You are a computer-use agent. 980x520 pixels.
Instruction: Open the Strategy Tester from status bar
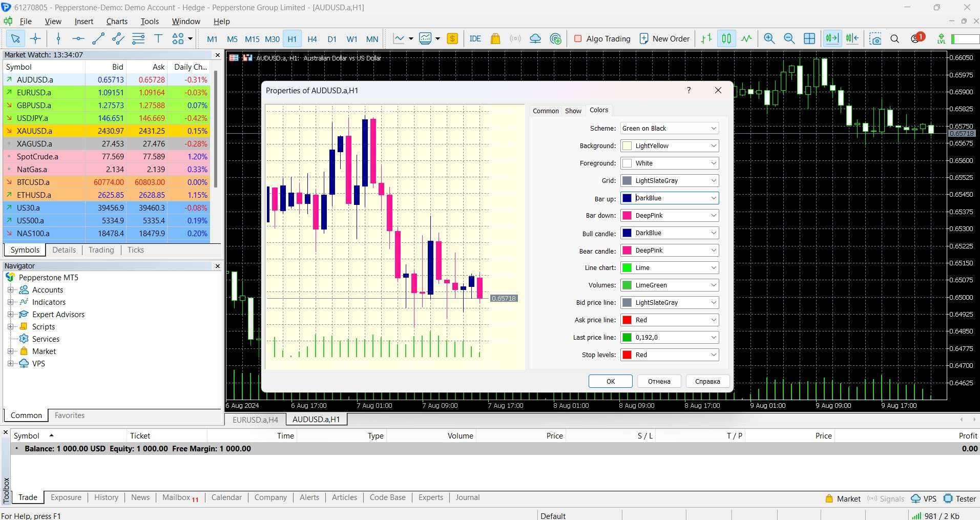pos(961,499)
